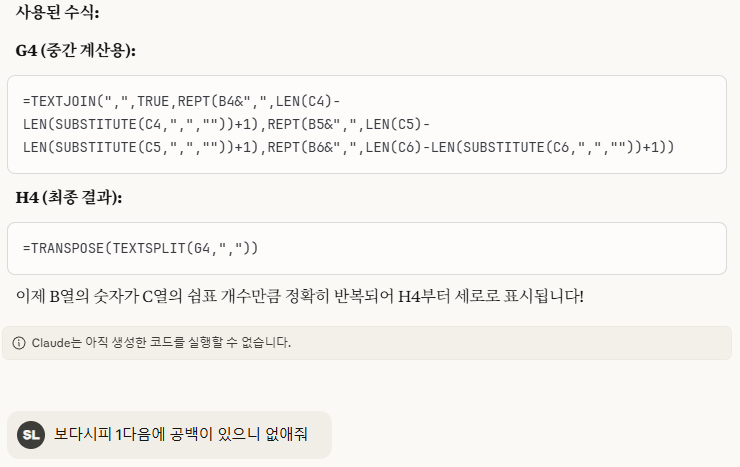Image resolution: width=740 pixels, height=467 pixels.
Task: Click the word Claude in the notice banner
Action: pyautogui.click(x=50, y=342)
